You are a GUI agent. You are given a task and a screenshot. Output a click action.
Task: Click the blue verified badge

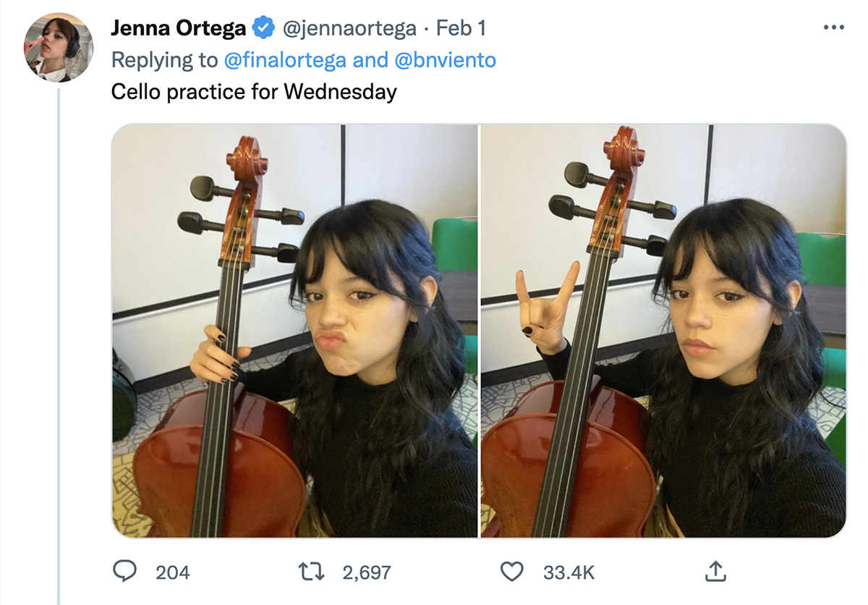[x=263, y=28]
